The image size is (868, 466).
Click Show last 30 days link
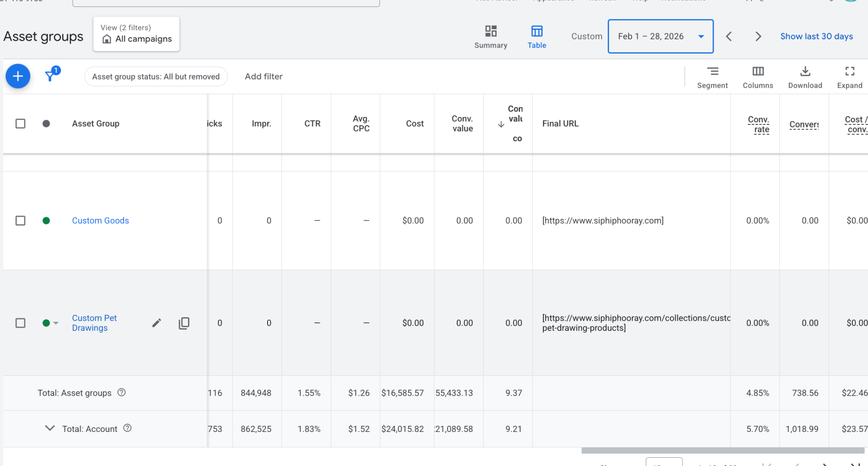pyautogui.click(x=816, y=36)
